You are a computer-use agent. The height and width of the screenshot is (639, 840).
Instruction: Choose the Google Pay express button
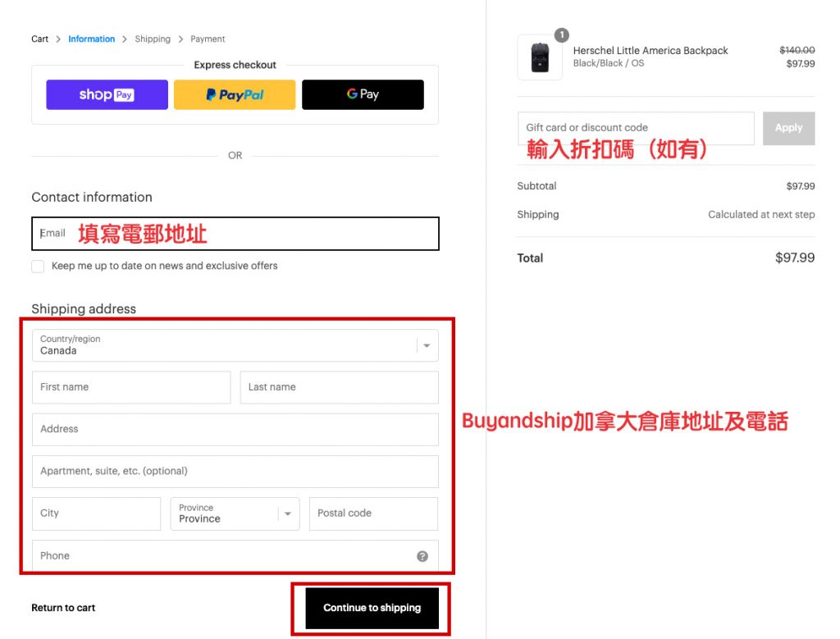(x=363, y=95)
